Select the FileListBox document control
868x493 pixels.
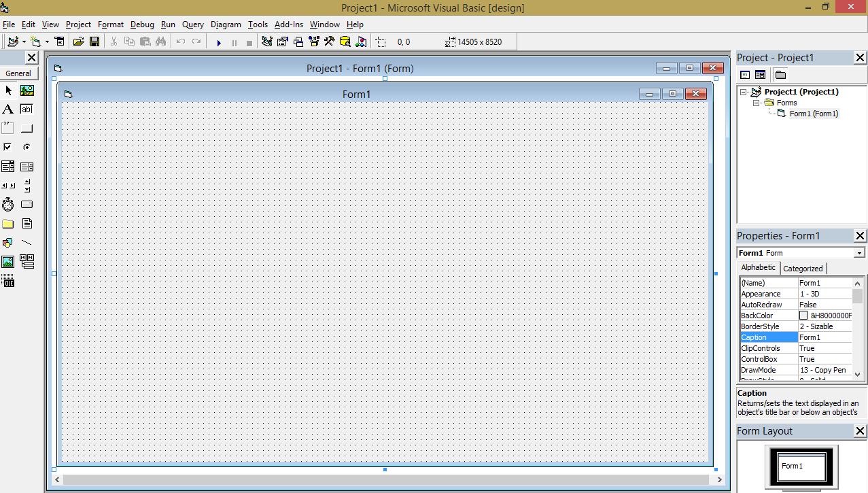coord(27,223)
